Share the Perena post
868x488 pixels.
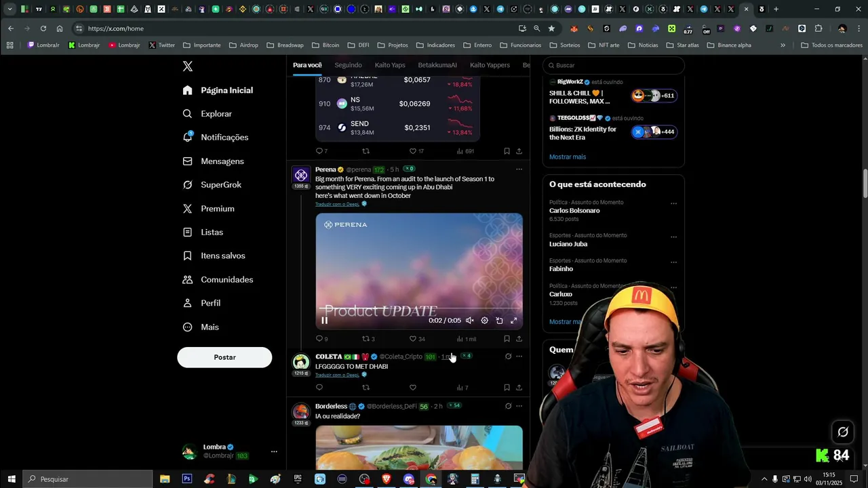(x=519, y=339)
